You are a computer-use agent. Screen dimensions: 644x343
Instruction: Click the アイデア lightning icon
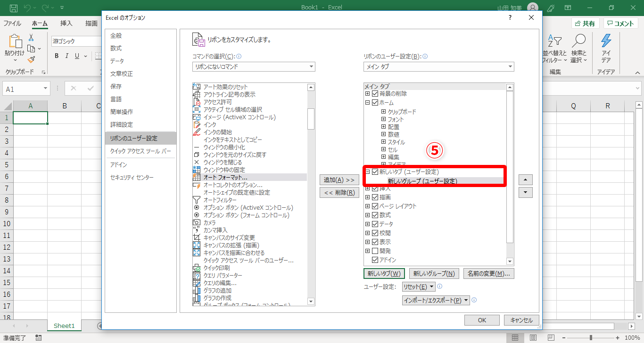606,41
